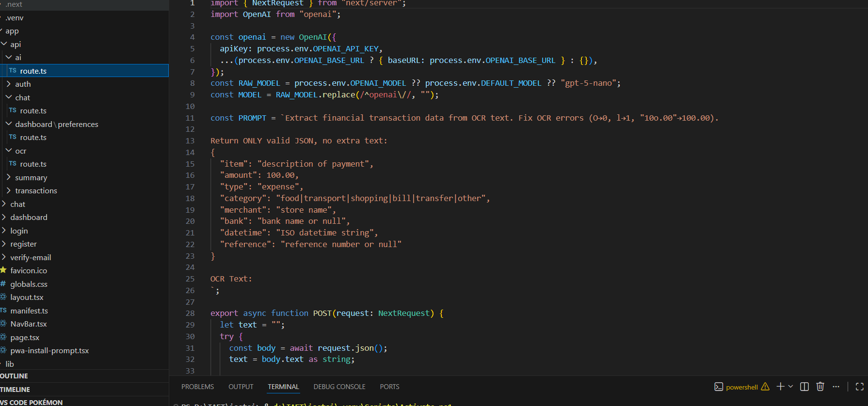Screen dimensions: 868x406
Task: Click 'Return ONLY valid JSON' on line 13
Action: [x=262, y=141]
